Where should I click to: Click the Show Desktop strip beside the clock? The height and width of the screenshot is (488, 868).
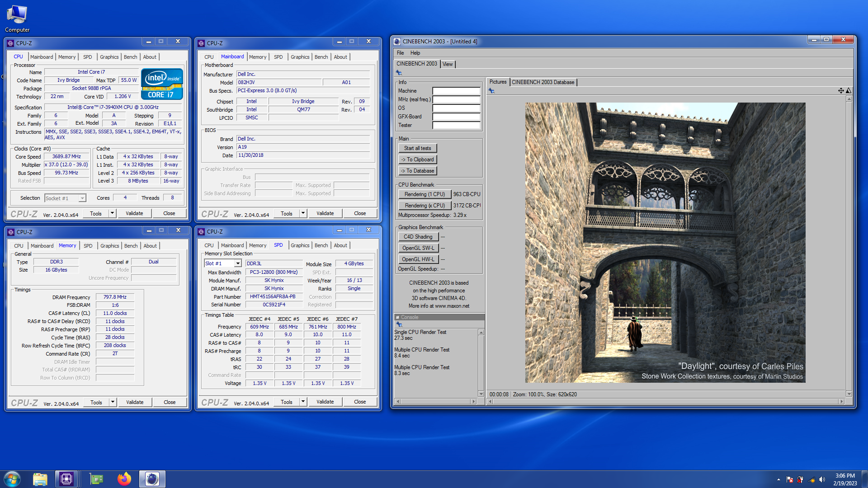[864, 479]
